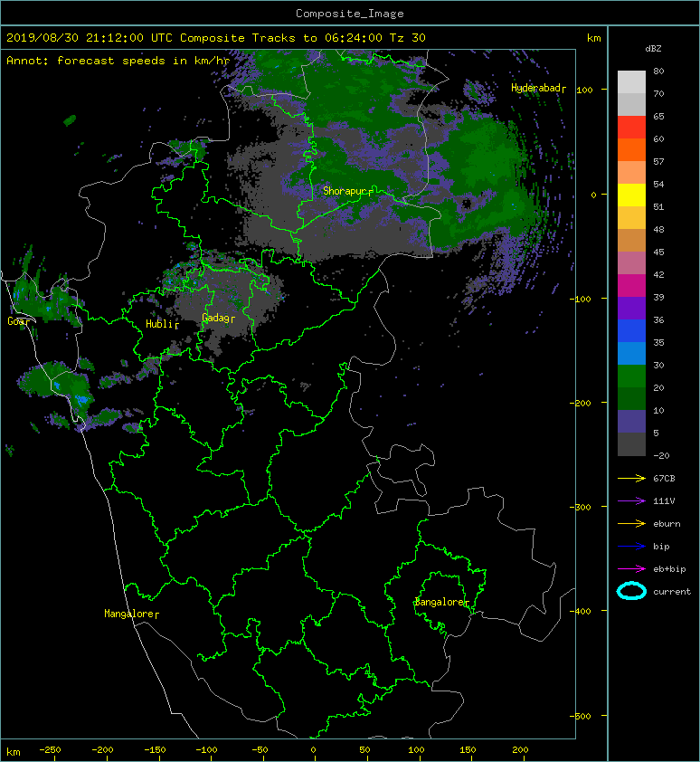Click the red 60 dBZ color swatch
700x762 pixels.
[x=631, y=128]
